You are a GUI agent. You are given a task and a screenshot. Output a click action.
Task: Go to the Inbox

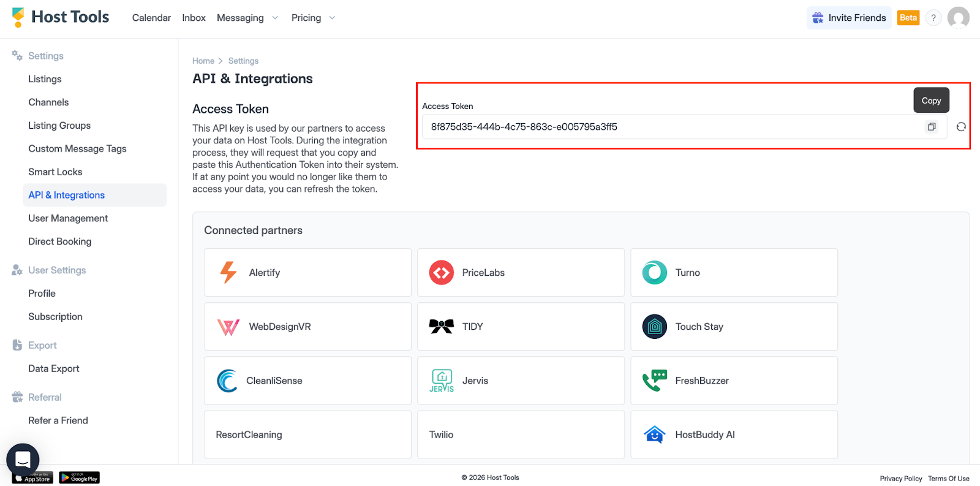click(x=194, y=18)
